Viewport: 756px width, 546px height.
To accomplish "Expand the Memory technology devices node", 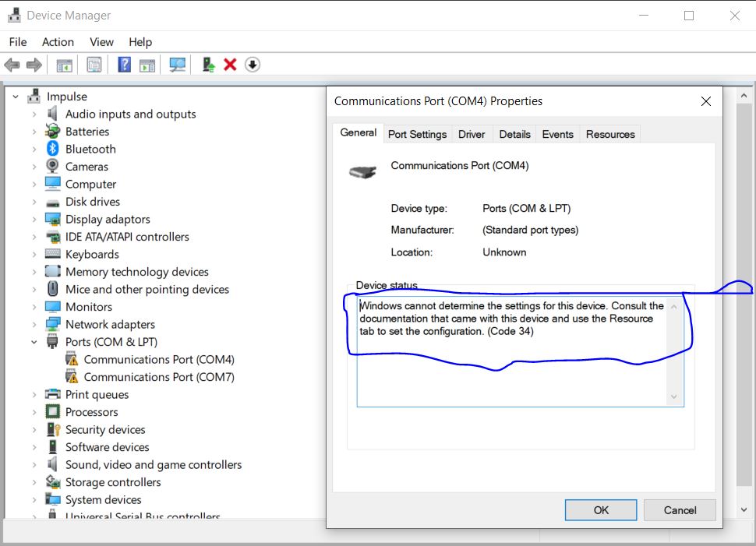I will click(x=34, y=272).
